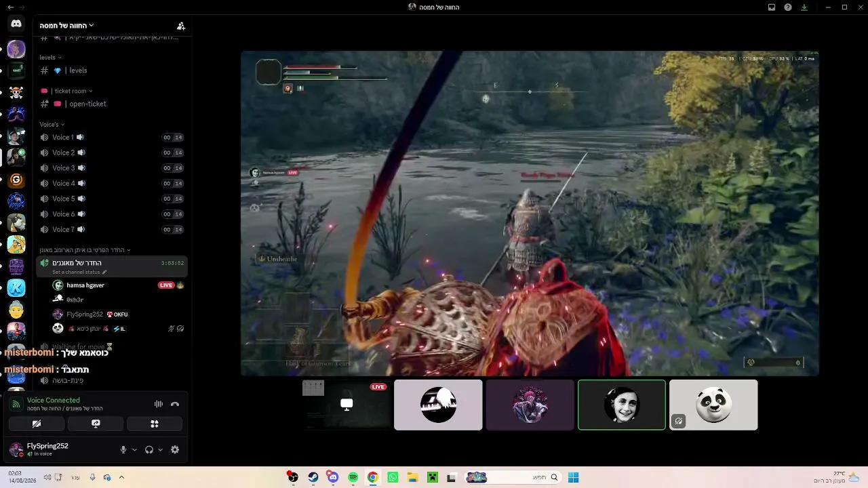The image size is (868, 488).
Task: Open the Superman avatar server
Action: click(16, 331)
